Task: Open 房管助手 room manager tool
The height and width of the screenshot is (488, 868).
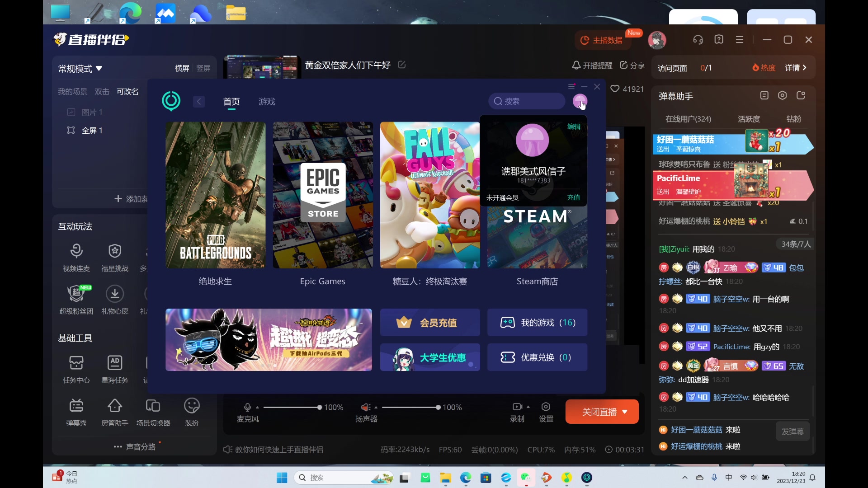Action: pyautogui.click(x=115, y=412)
